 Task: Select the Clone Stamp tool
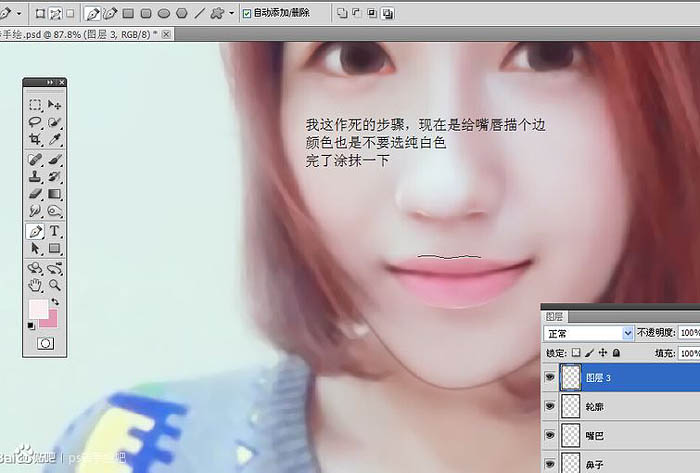(x=35, y=177)
